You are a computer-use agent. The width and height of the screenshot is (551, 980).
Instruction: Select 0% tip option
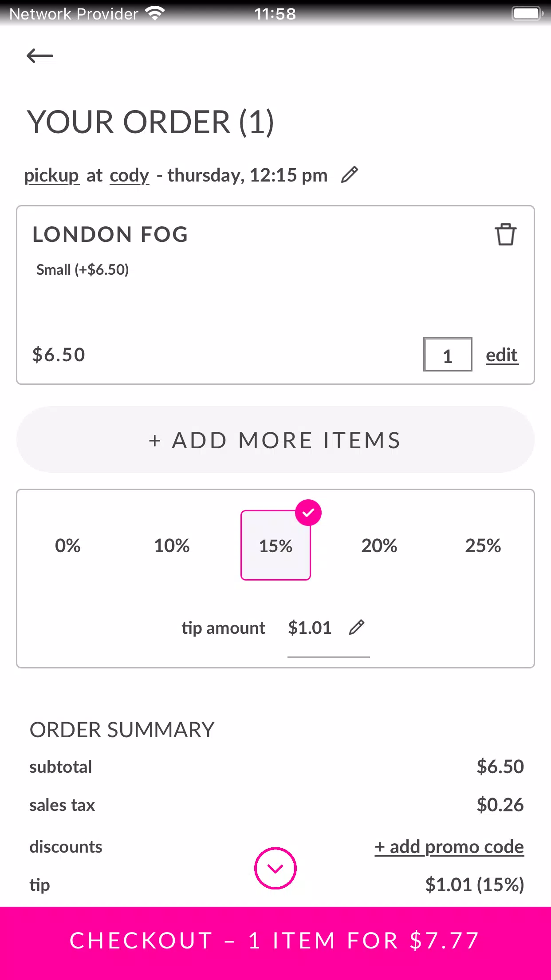click(x=68, y=545)
